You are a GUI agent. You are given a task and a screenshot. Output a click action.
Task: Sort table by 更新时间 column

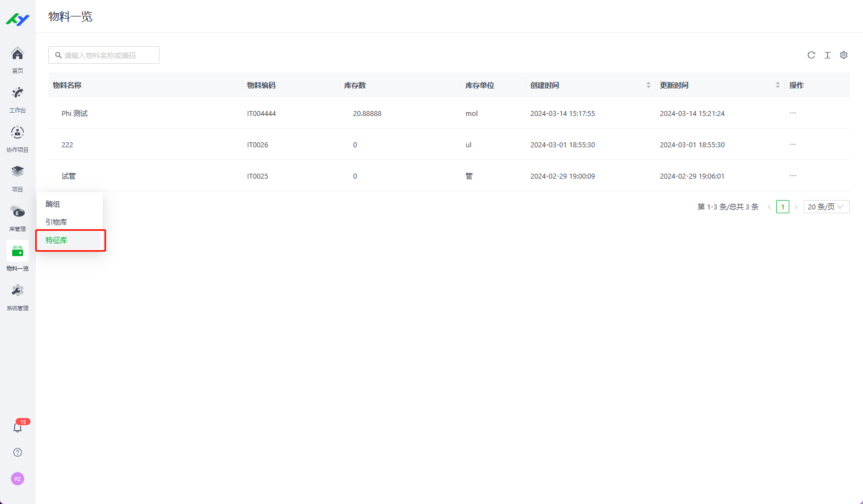coord(777,85)
